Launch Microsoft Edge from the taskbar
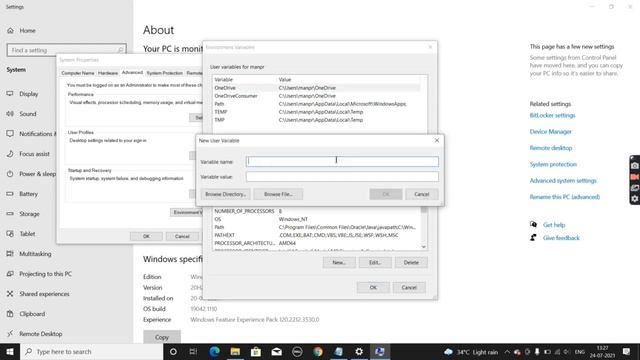The width and height of the screenshot is (640, 360). [214, 351]
